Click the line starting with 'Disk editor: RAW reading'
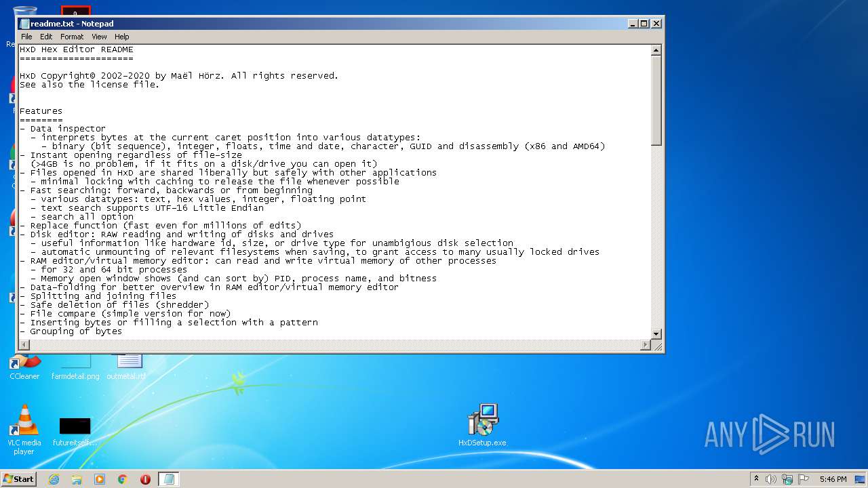The height and width of the screenshot is (488, 868). point(176,235)
